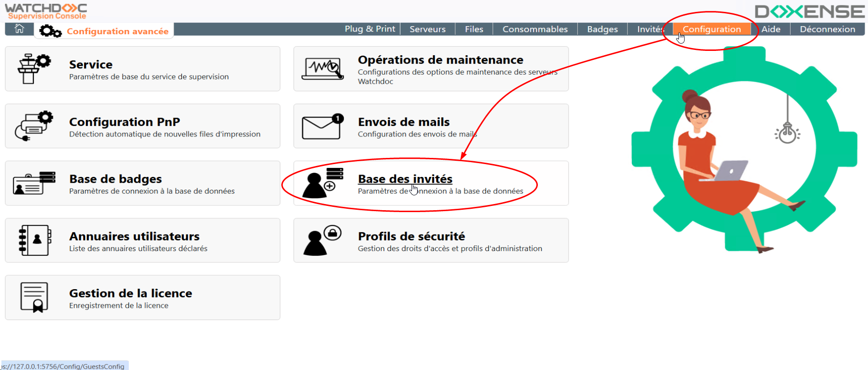Click the Doxense logo

(x=810, y=11)
